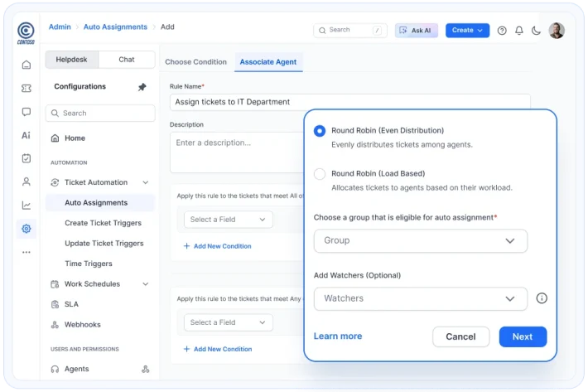
Task: Click the icon right of Agents
Action: [x=146, y=369]
